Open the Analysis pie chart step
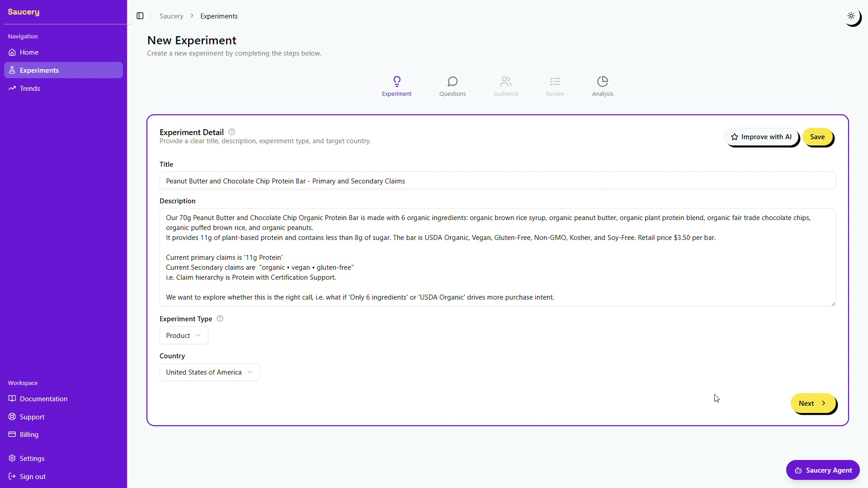 pos(602,82)
